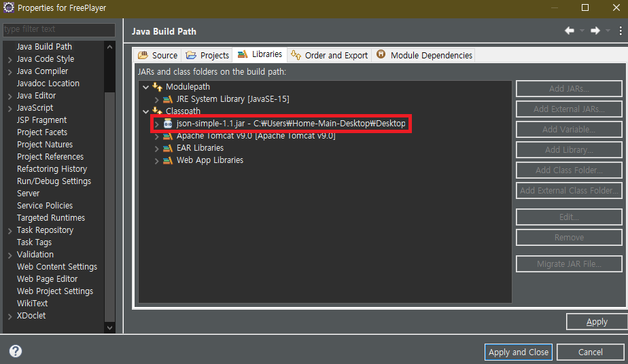Viewport: 628px width, 364px height.
Task: Collapse the Classpath node
Action: click(145, 111)
